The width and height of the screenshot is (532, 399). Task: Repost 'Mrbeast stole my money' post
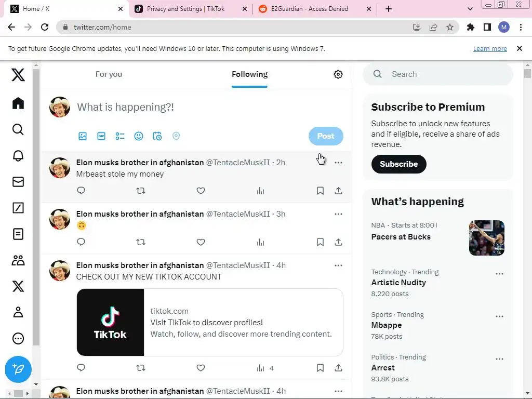pyautogui.click(x=141, y=191)
